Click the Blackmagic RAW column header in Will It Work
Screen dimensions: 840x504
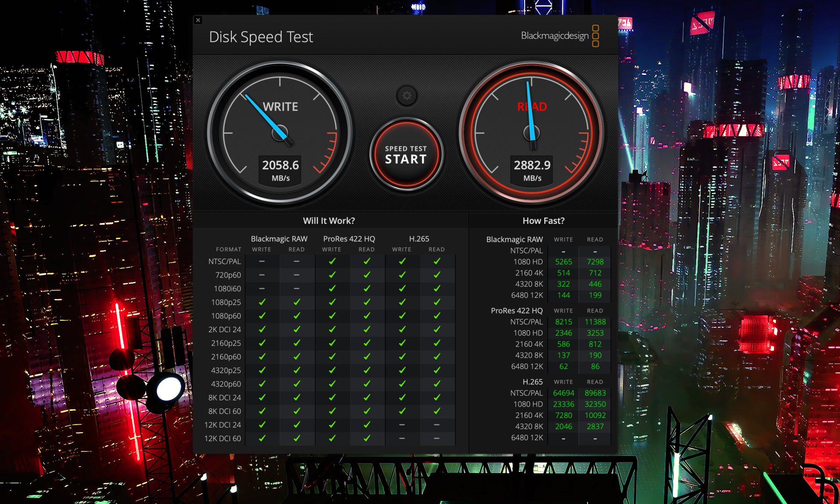click(279, 239)
